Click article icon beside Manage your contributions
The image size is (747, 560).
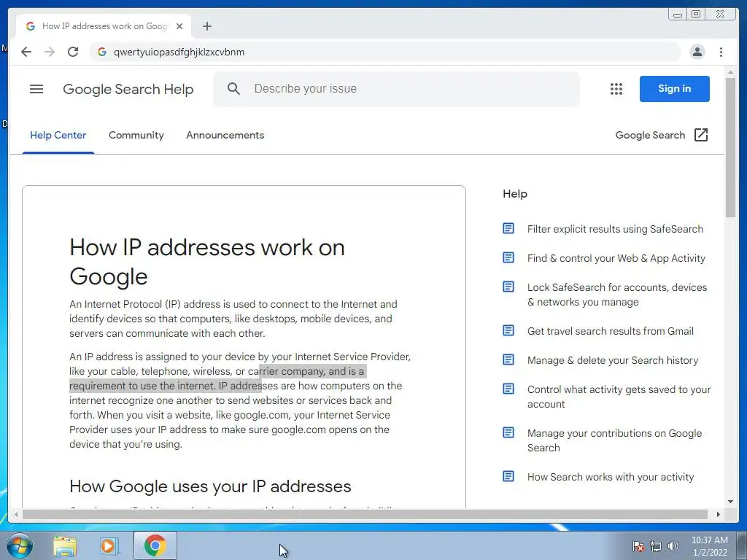(x=508, y=432)
